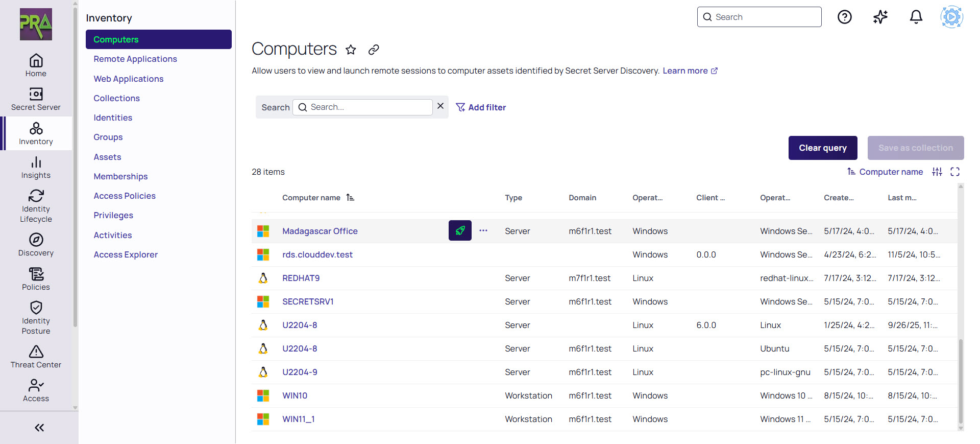Open Access Policies in Inventory menu

pos(125,196)
